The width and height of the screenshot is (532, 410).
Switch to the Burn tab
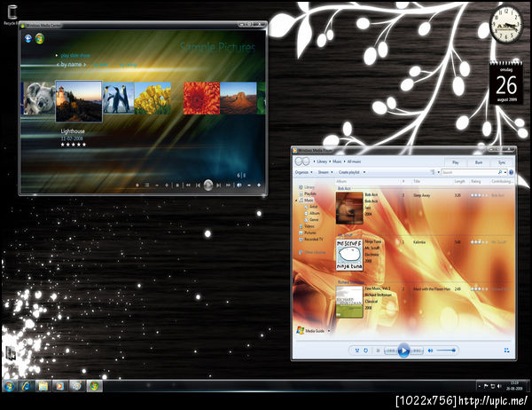[x=479, y=162]
